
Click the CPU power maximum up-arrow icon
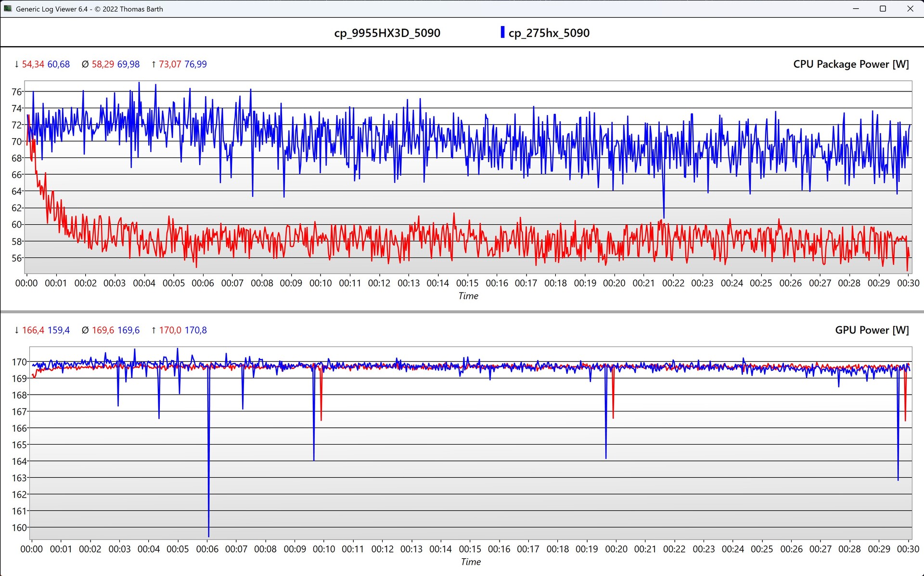[x=154, y=64]
